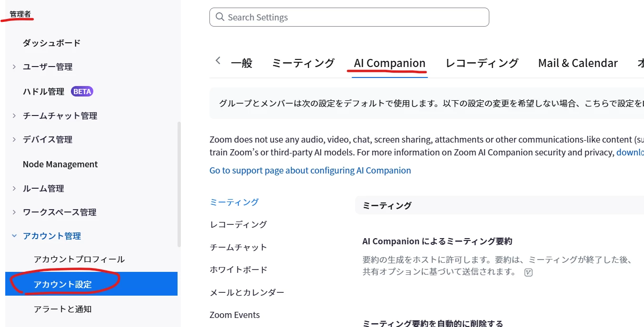Image resolution: width=644 pixels, height=327 pixels.
Task: Jump to the レコーディング section in the side list
Action: [x=238, y=224]
